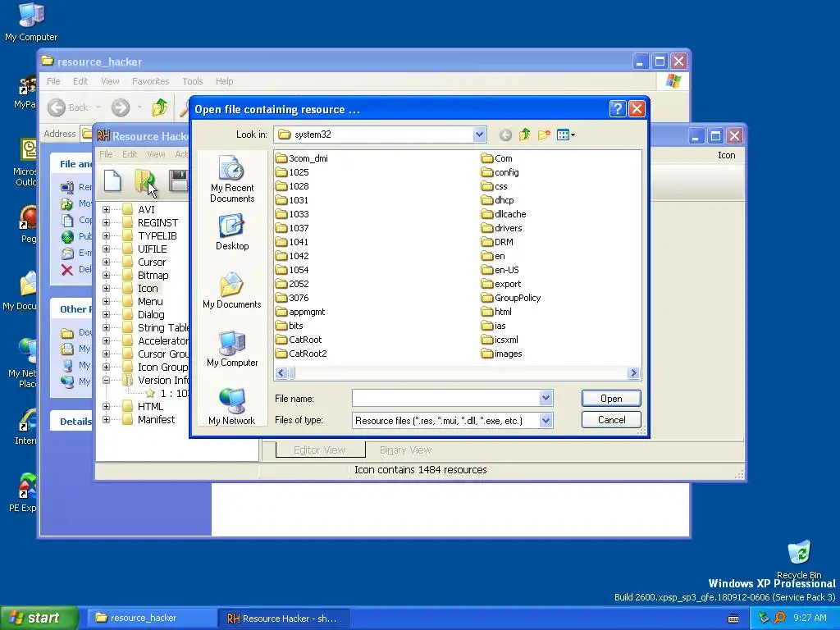This screenshot has height=630, width=840.
Task: Click Up folder icon in Explorer toolbar
Action: point(159,107)
